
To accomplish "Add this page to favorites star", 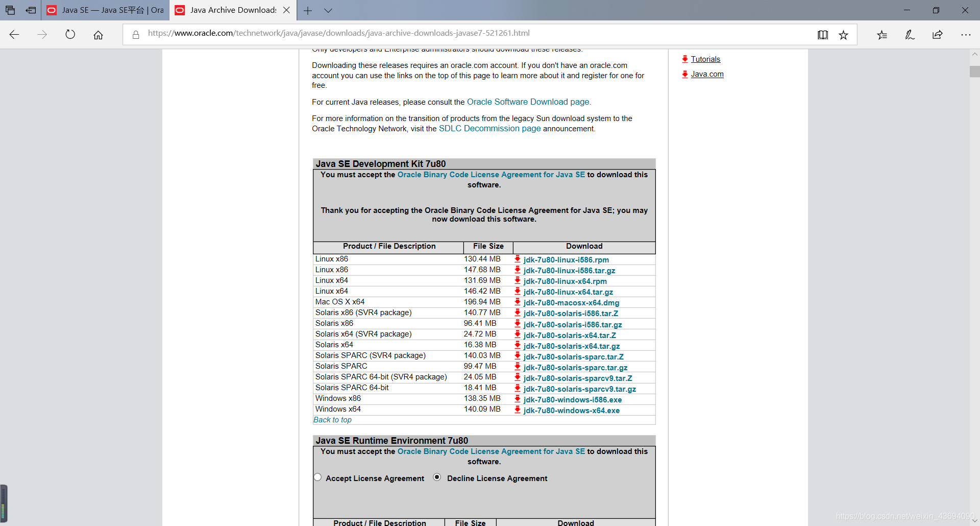I will coord(843,35).
